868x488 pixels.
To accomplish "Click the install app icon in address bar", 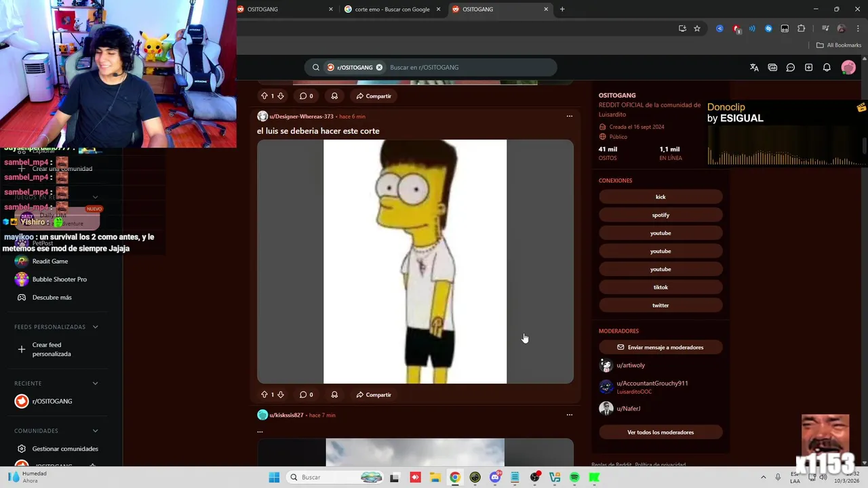I will tap(682, 28).
